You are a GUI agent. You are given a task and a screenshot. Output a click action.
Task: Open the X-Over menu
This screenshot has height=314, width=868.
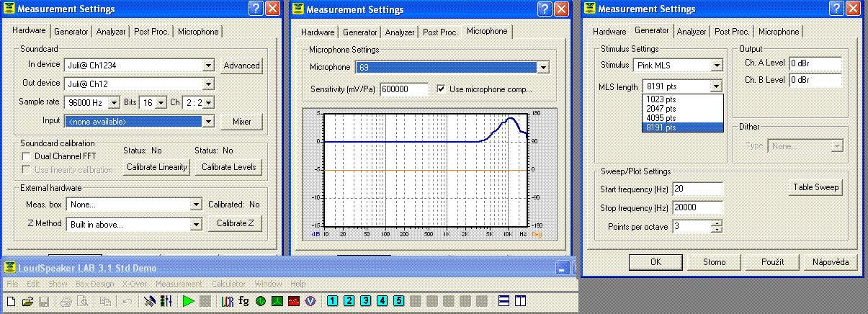pos(135,284)
